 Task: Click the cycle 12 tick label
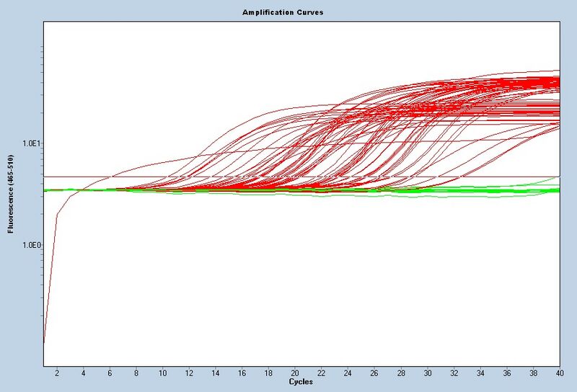tap(189, 374)
